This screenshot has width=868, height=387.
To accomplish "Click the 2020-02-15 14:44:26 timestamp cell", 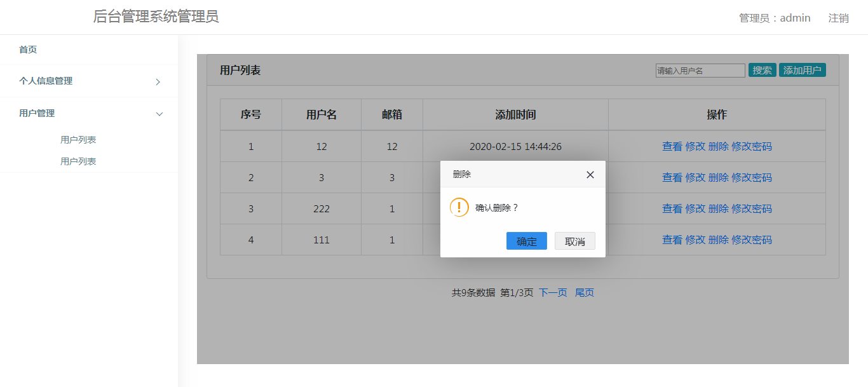I will [515, 146].
